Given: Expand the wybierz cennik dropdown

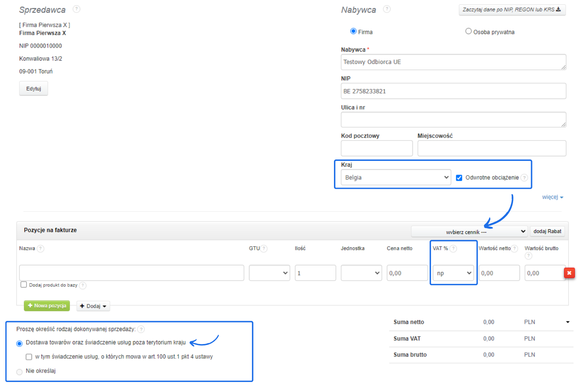Looking at the screenshot, I should [469, 231].
